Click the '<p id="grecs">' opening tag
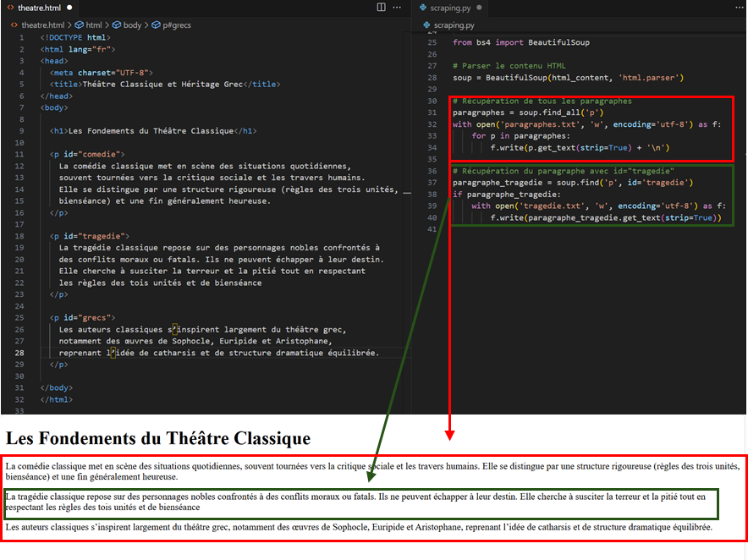Viewport: 748px width, 560px height. [x=82, y=318]
